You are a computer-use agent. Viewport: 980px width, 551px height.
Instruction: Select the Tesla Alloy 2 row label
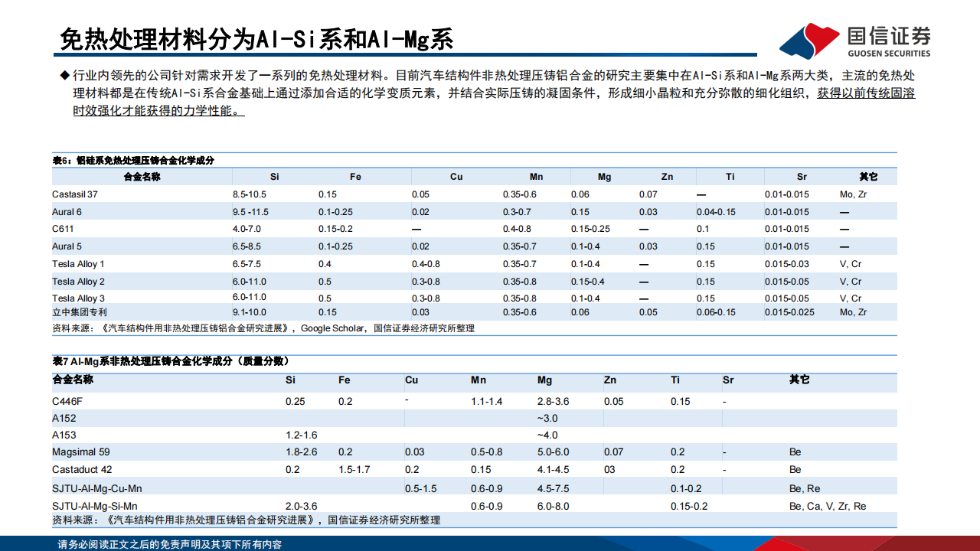(x=78, y=282)
